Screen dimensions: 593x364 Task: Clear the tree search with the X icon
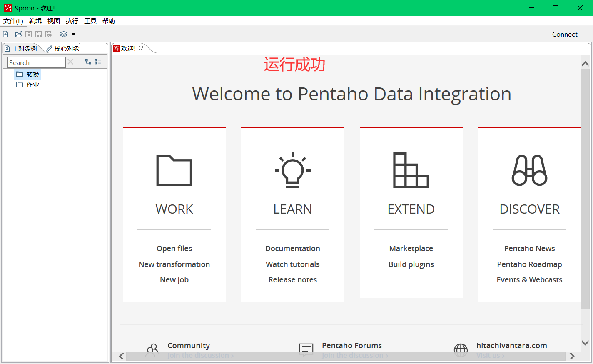70,62
